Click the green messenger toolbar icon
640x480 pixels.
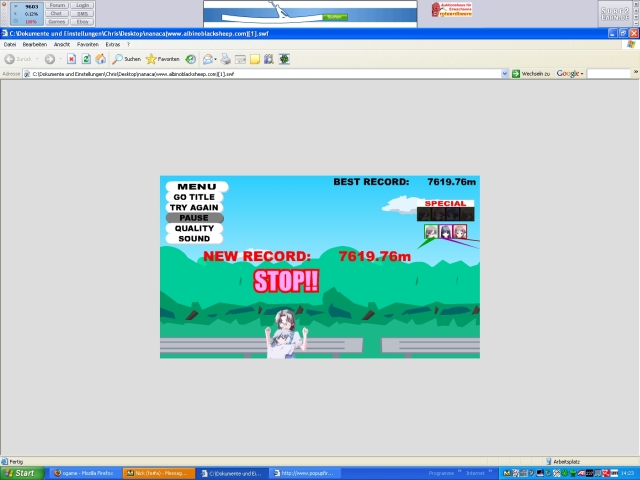click(284, 59)
